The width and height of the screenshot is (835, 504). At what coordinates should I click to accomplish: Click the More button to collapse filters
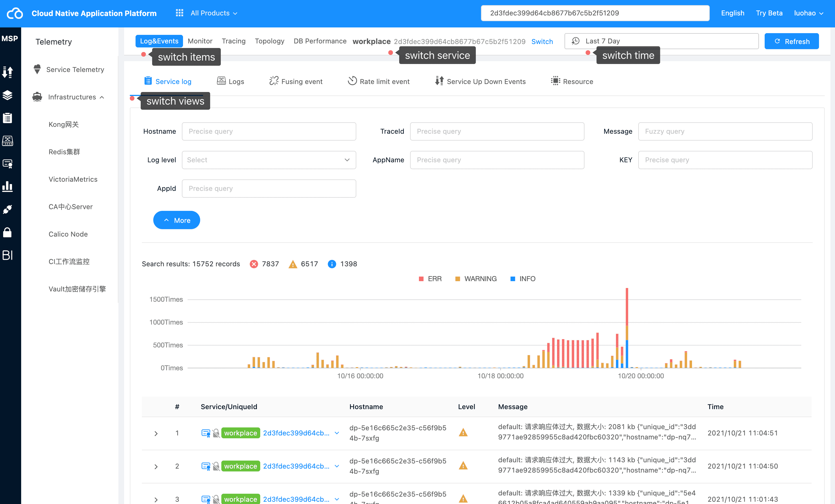pyautogui.click(x=176, y=220)
